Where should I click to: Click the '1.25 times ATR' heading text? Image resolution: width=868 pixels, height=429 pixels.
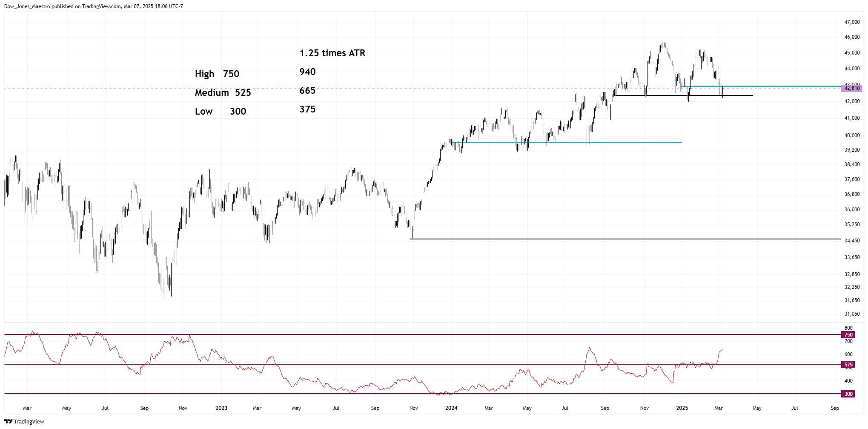tap(332, 53)
